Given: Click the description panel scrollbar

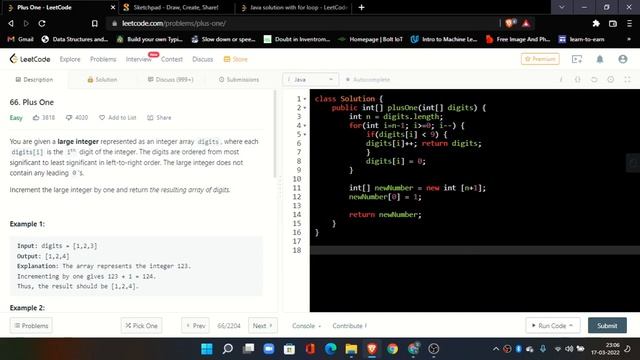Looking at the screenshot, I should 275,133.
